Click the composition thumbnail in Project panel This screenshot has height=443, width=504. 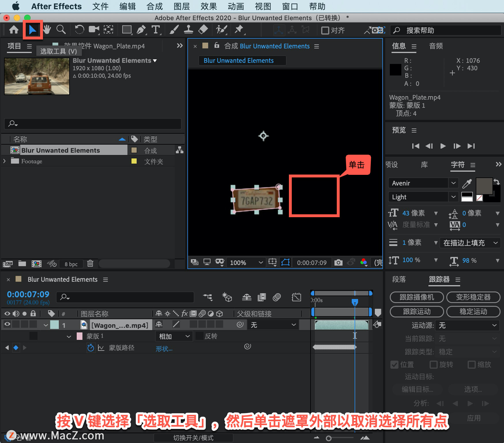(37, 76)
